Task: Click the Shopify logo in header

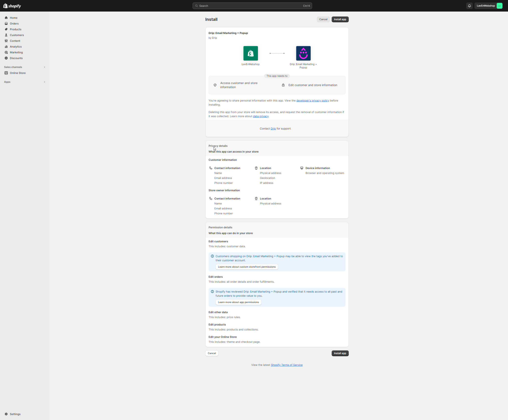Action: click(12, 6)
